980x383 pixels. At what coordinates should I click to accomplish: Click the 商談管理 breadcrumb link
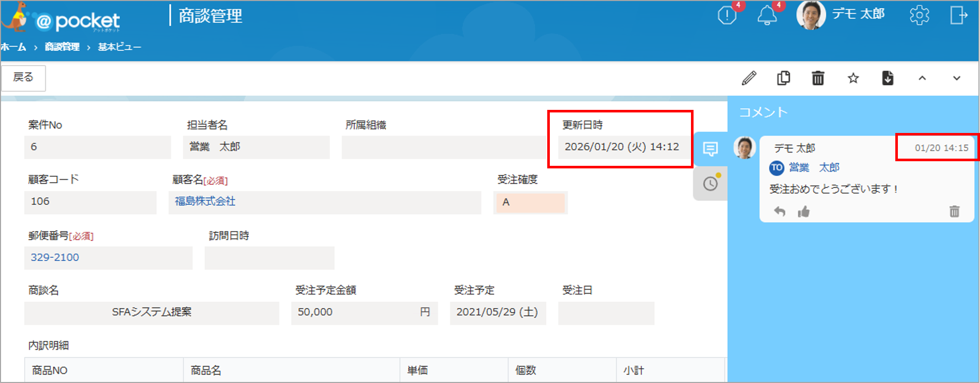point(62,47)
